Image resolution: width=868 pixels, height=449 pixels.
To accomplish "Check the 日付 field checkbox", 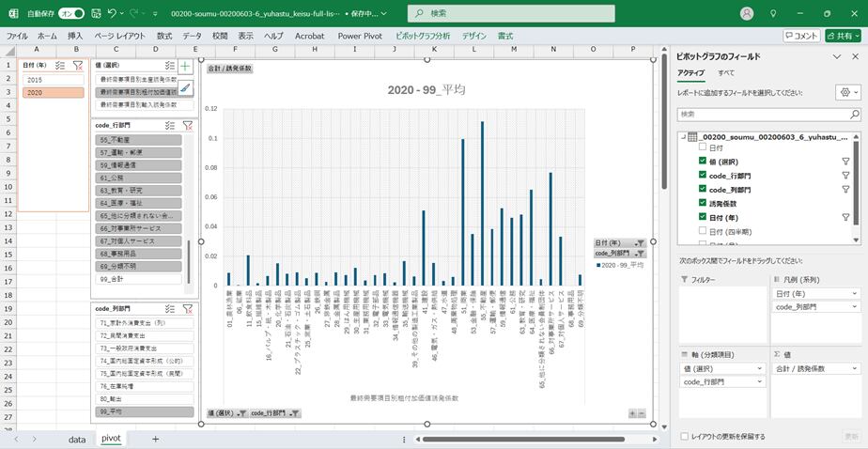I will tap(703, 147).
